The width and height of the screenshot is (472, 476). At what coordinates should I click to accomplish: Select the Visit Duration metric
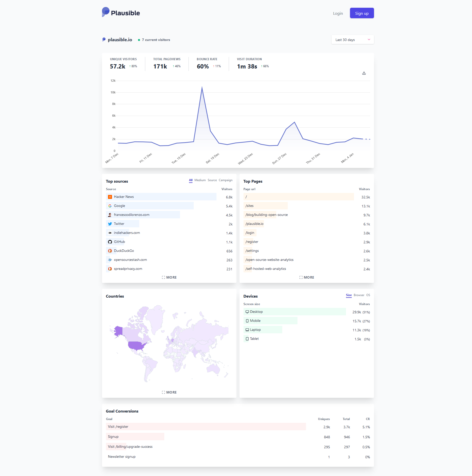253,63
